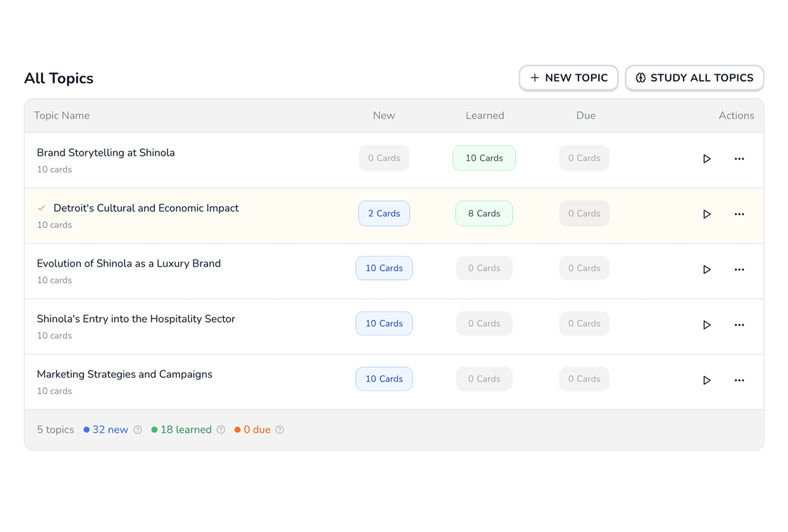Open more options for Brand Storytelling at Shinola
Viewport: 788px width, 532px height.
(739, 159)
